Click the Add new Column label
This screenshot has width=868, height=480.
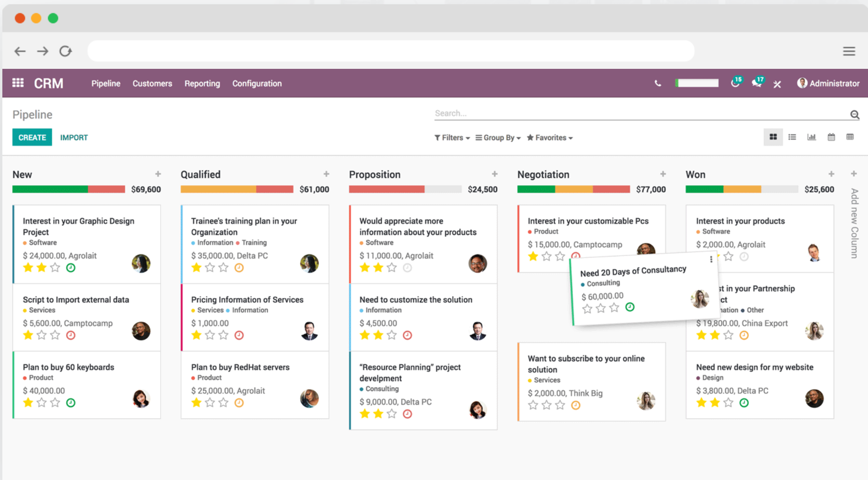click(854, 223)
